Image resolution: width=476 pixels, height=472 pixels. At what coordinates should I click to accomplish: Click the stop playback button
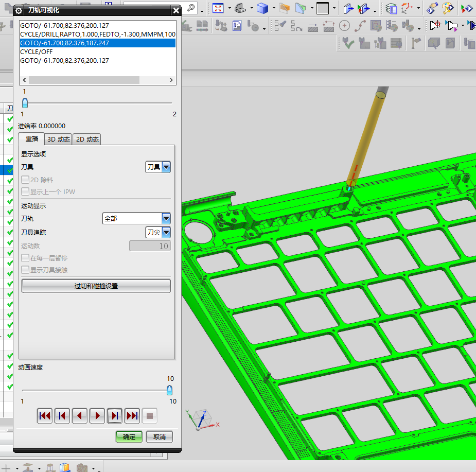150,415
